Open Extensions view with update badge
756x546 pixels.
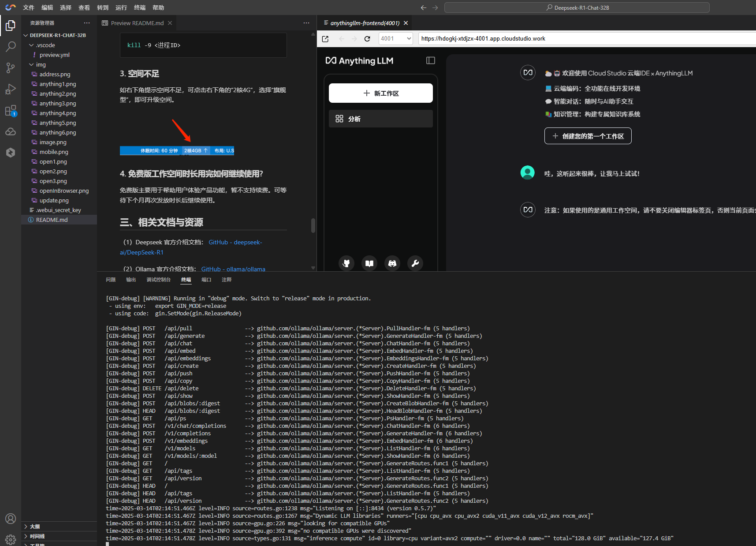pyautogui.click(x=11, y=110)
